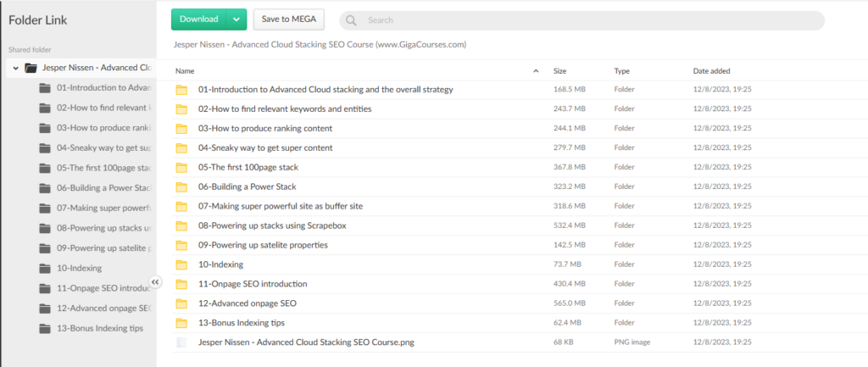Open 02-How to find relevant keywords and entities
868x367 pixels.
(x=285, y=109)
